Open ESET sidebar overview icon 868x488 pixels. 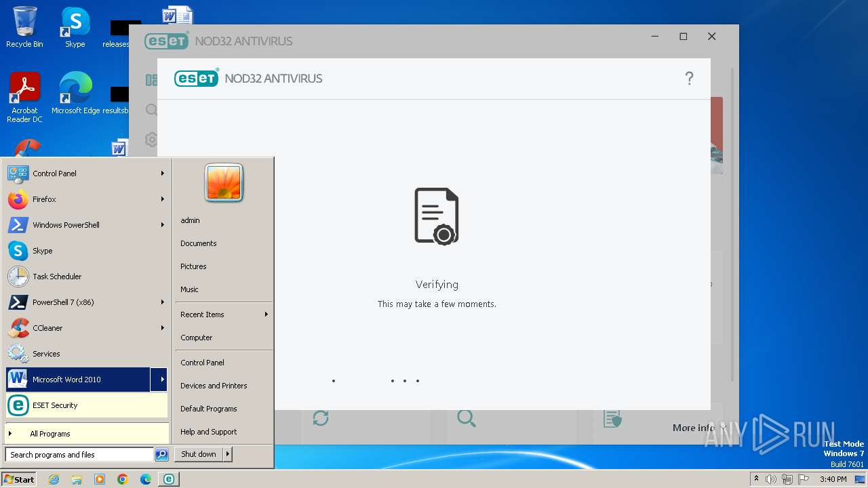[x=151, y=80]
